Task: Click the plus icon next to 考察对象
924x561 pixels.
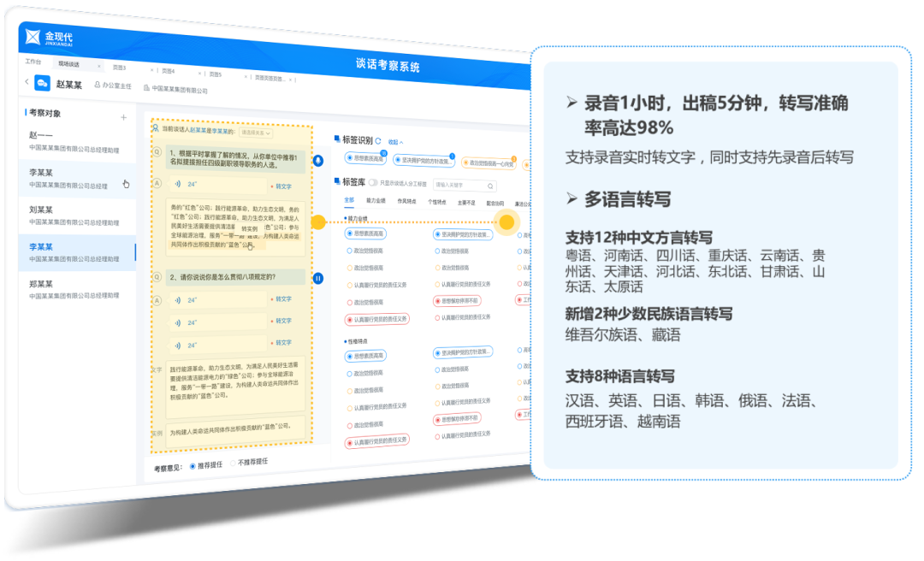Action: point(123,117)
